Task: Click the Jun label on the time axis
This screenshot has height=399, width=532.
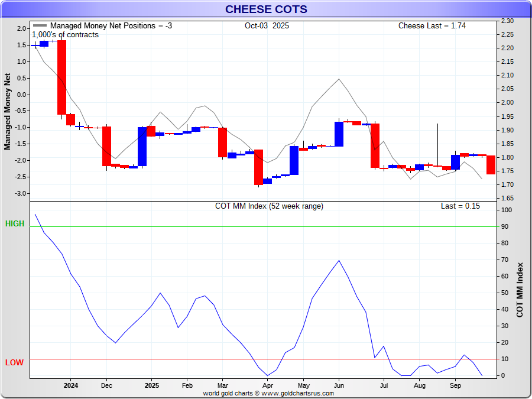Action: [x=339, y=385]
